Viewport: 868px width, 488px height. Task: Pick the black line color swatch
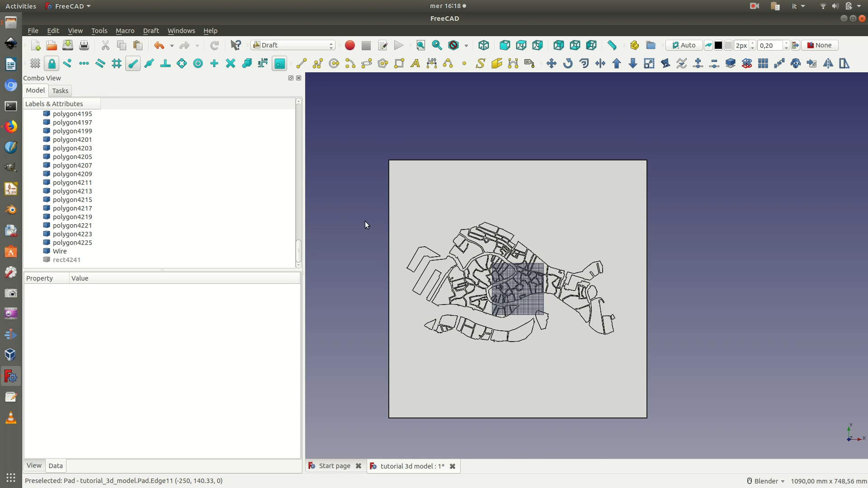718,45
